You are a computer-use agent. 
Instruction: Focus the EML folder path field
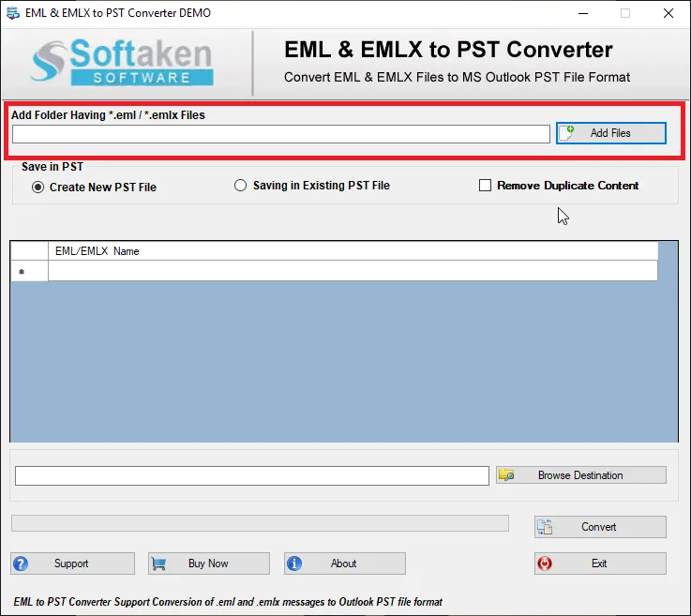point(280,134)
